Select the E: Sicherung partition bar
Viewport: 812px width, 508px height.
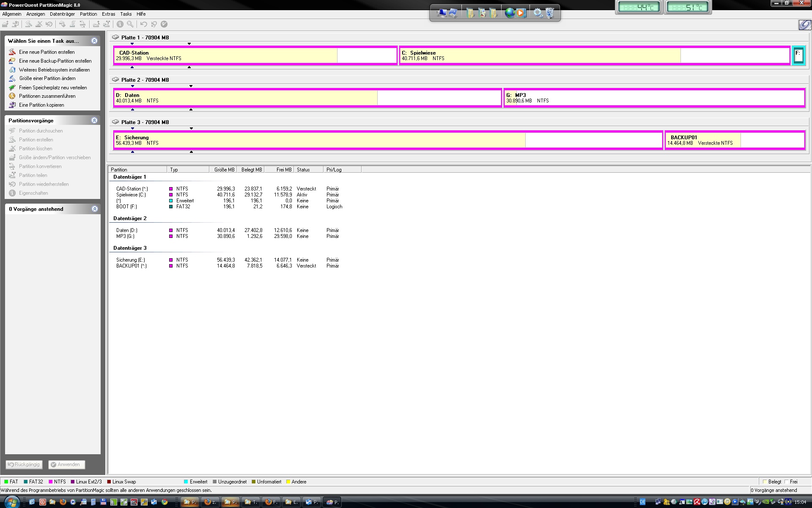388,140
